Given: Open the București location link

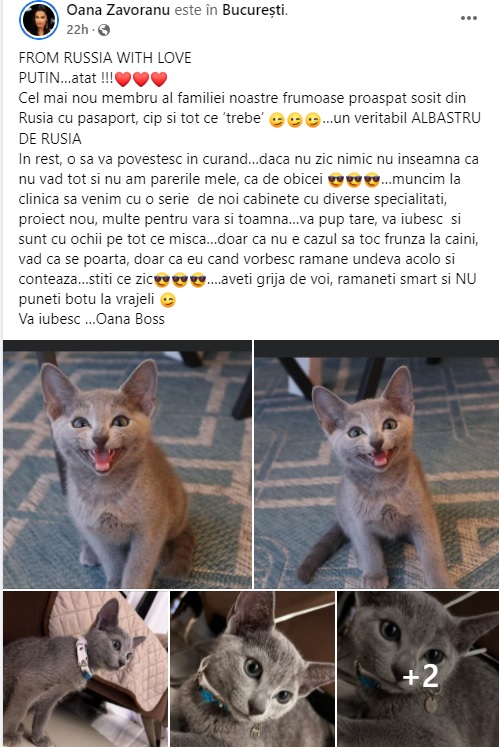Looking at the screenshot, I should 253,10.
